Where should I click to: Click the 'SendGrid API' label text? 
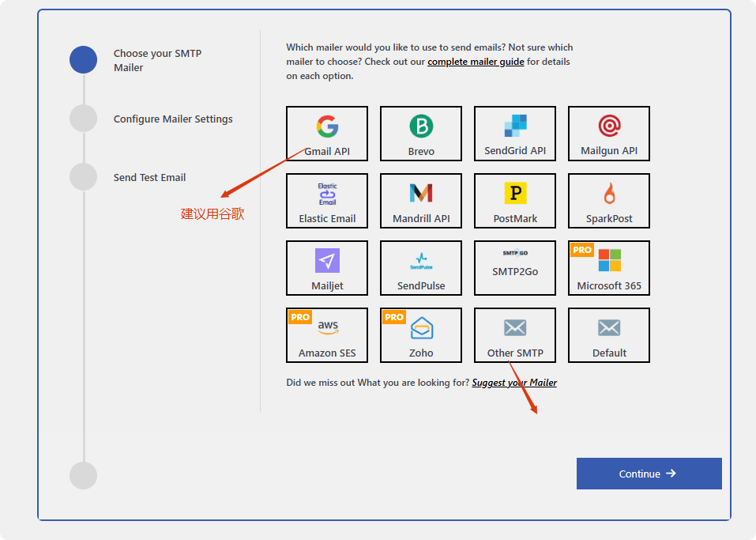click(515, 151)
